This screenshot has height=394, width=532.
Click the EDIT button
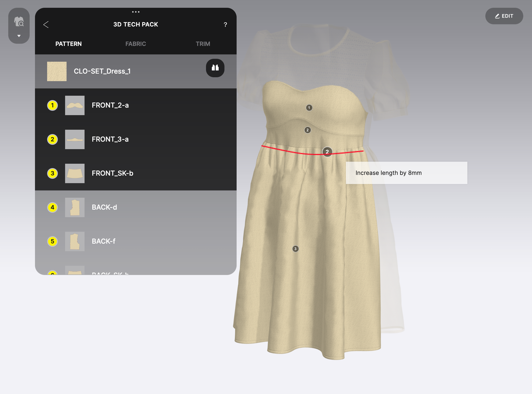point(504,16)
